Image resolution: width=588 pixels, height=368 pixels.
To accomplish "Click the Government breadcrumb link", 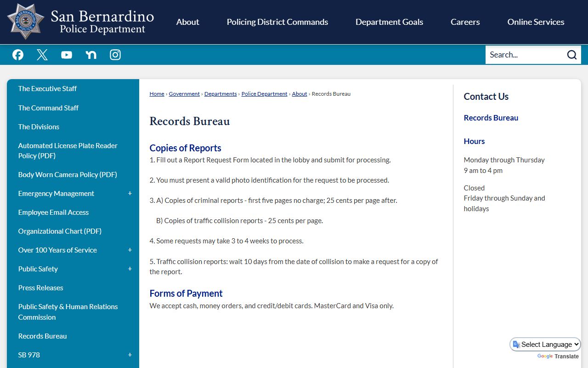I will pos(184,94).
